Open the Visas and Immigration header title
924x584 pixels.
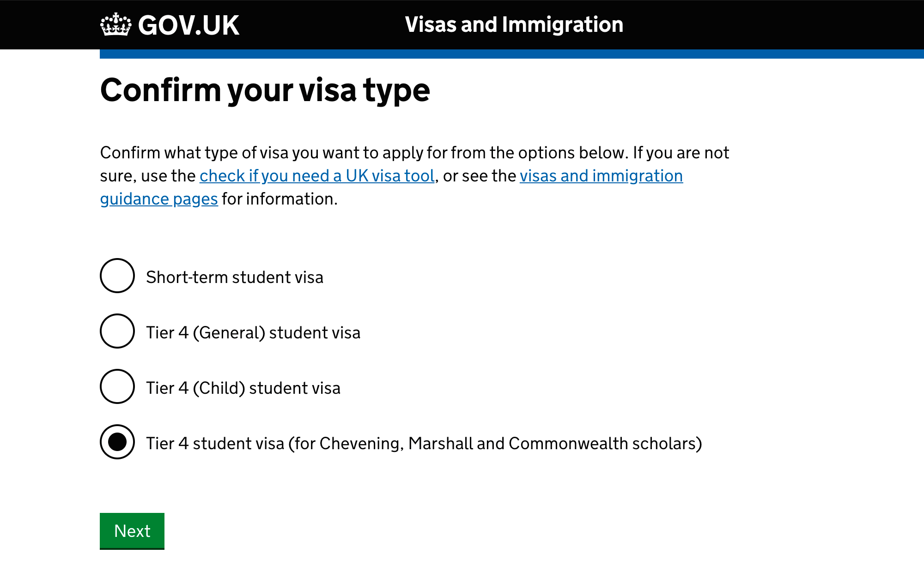tap(514, 24)
